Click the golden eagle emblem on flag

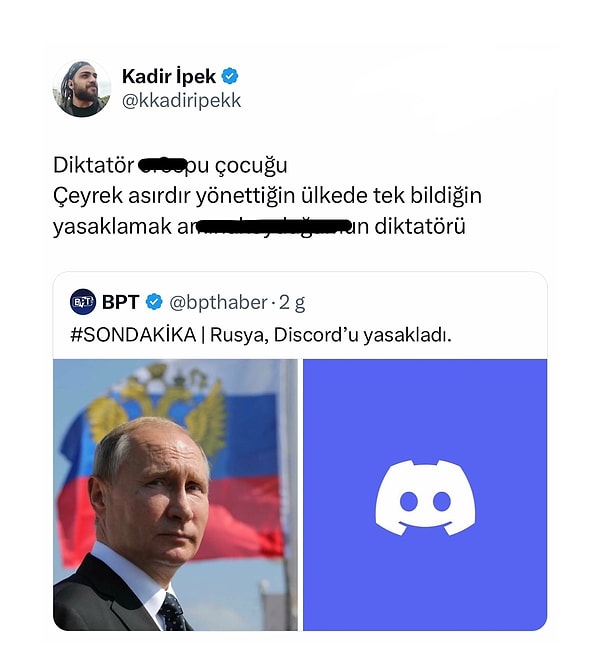159,405
